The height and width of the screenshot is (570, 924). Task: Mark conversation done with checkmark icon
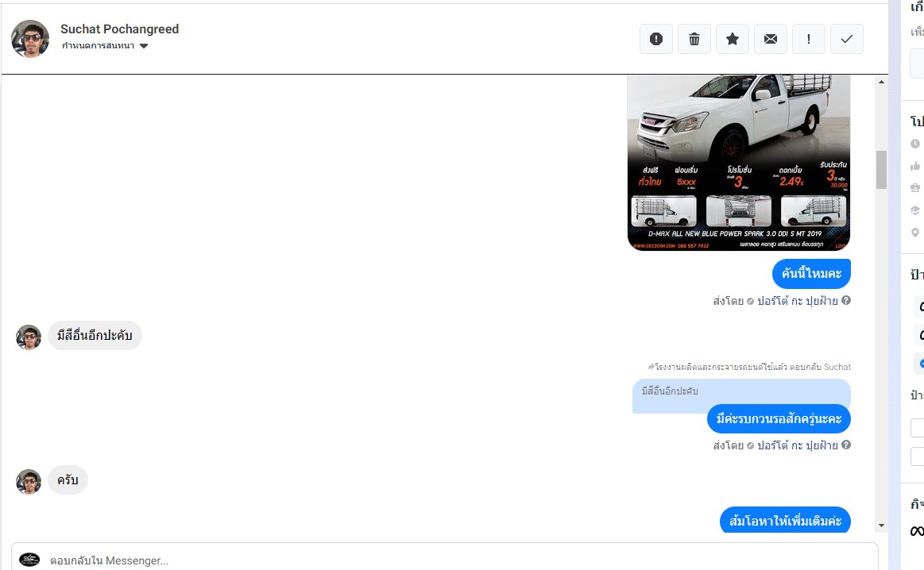pyautogui.click(x=847, y=39)
